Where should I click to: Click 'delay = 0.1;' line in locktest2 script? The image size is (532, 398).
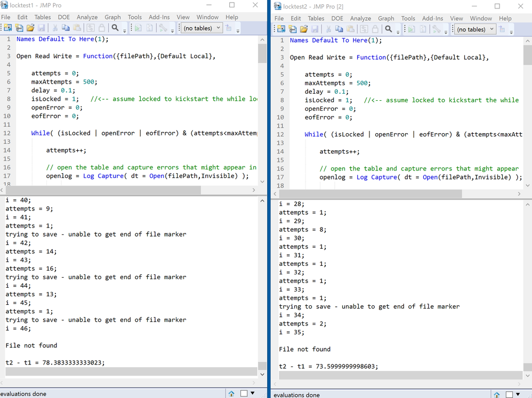click(326, 92)
